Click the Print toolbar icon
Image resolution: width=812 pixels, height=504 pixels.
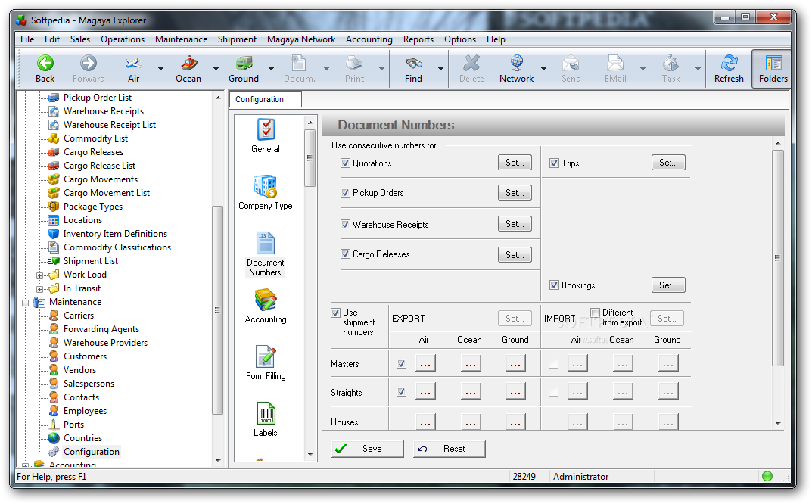(354, 64)
